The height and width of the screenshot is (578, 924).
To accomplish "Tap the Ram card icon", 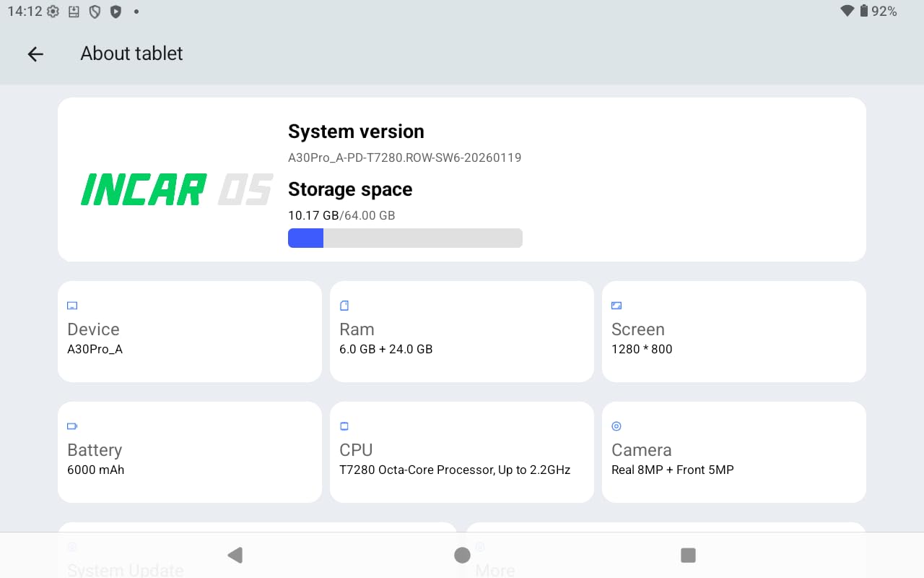I will pyautogui.click(x=344, y=306).
